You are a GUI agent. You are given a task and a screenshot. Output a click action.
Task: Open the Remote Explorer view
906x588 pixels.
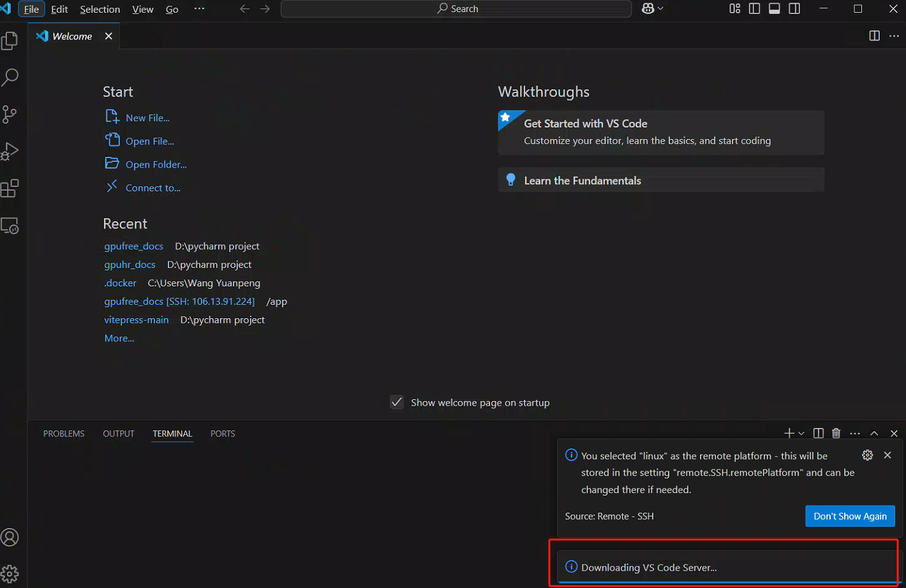pyautogui.click(x=10, y=226)
